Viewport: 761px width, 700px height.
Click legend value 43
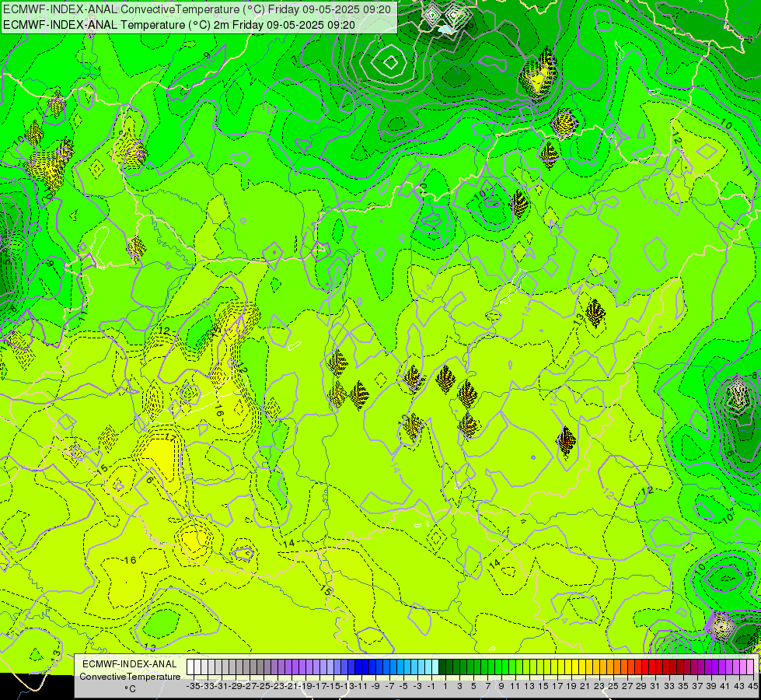(x=739, y=686)
